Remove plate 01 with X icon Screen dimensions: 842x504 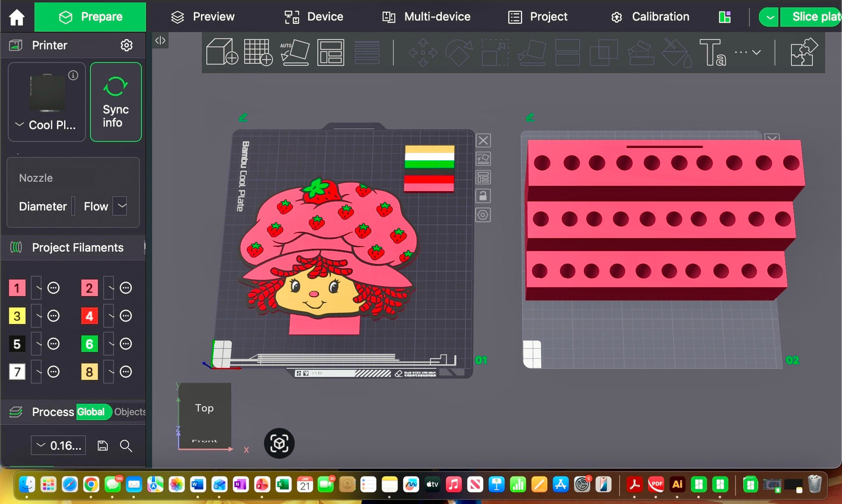click(x=483, y=140)
